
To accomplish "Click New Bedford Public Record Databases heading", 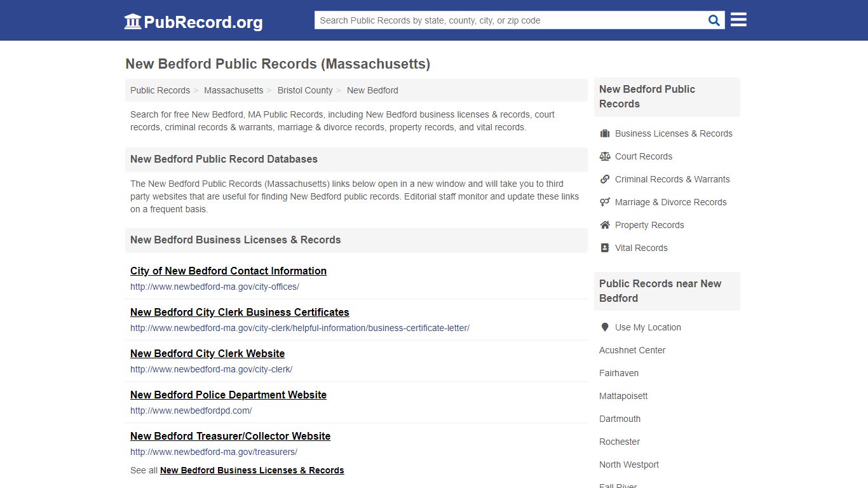I will pyautogui.click(x=224, y=159).
